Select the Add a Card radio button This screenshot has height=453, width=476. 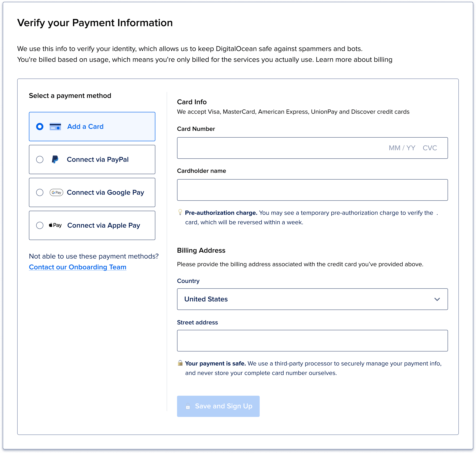tap(40, 127)
